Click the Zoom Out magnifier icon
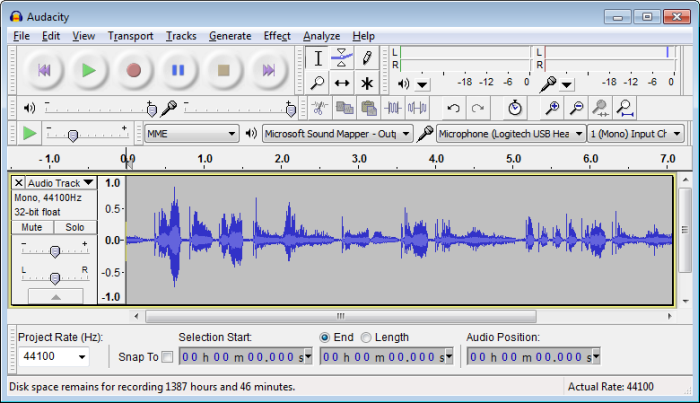The width and height of the screenshot is (700, 403). [x=577, y=108]
